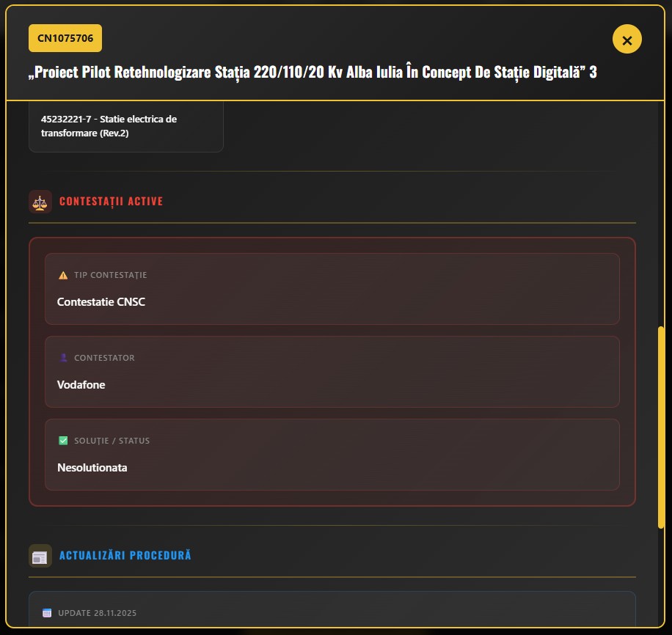
Task: Click the scales icon beside Contestații Active
Action: [x=40, y=202]
